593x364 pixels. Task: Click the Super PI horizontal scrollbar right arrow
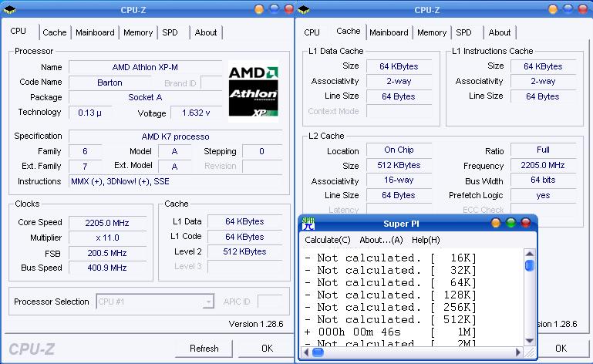(529, 353)
